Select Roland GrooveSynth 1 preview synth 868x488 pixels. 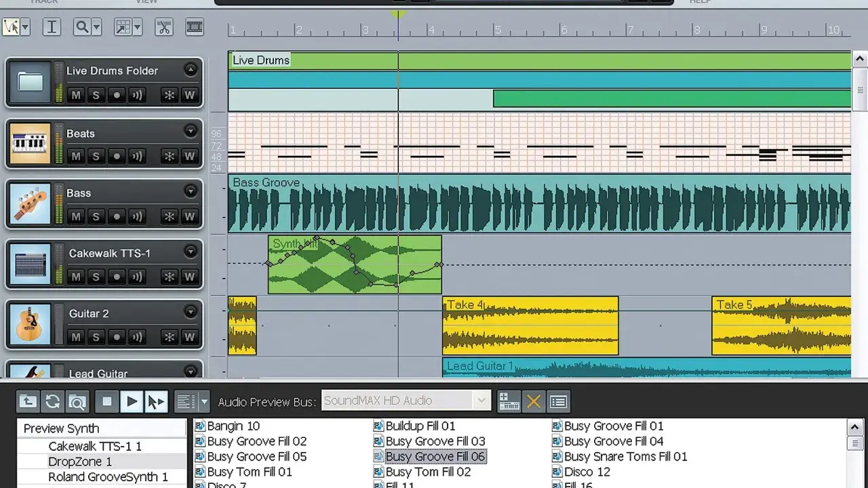coord(108,476)
